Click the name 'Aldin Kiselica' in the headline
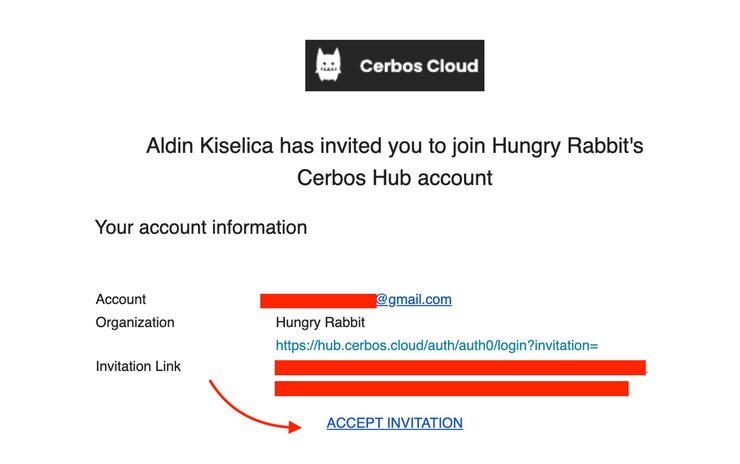 coord(210,145)
